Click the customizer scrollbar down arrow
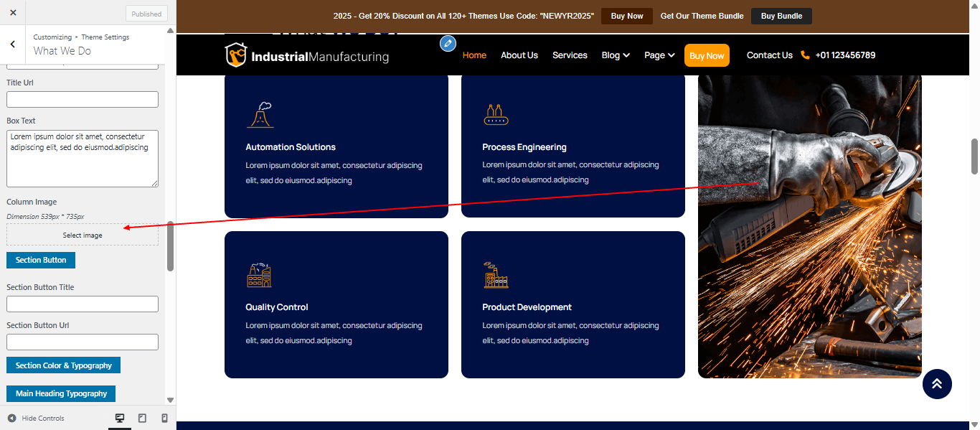Image resolution: width=980 pixels, height=430 pixels. (170, 400)
